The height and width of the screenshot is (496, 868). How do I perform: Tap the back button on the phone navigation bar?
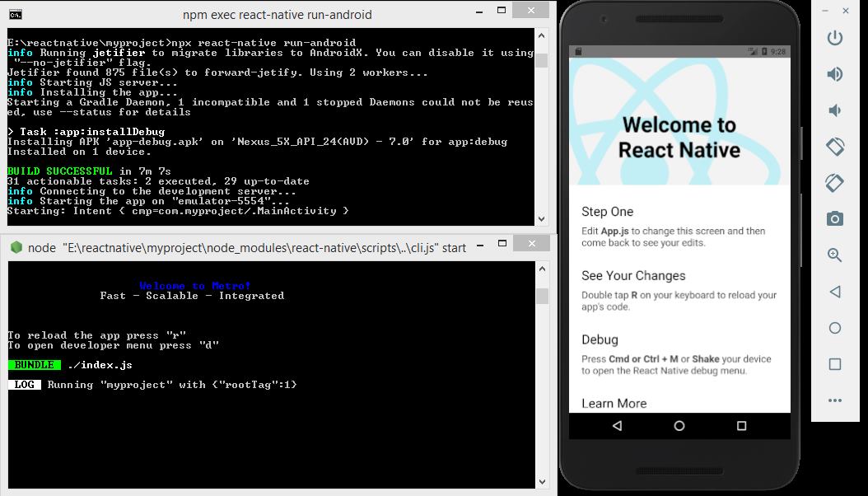tap(618, 426)
